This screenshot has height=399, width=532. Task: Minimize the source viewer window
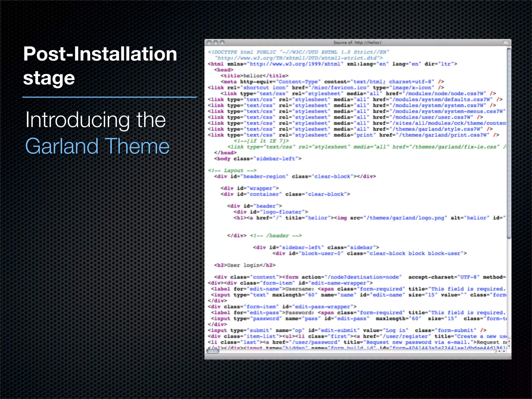[216, 42]
